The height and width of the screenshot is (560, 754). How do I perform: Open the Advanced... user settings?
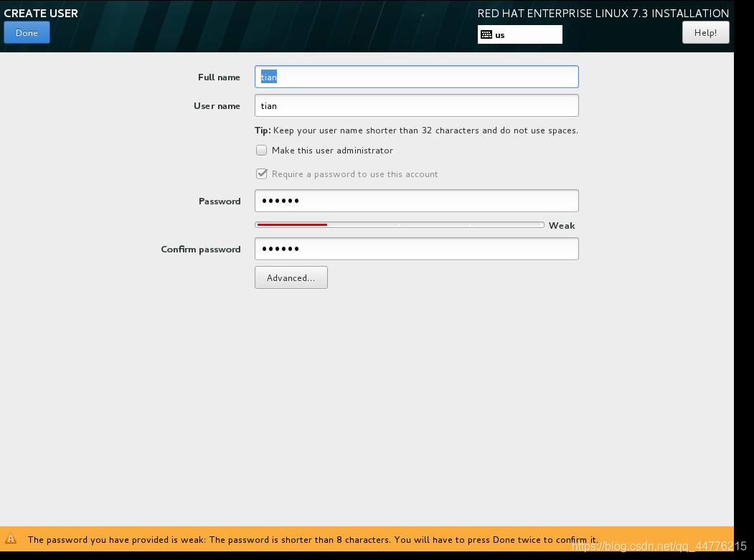pos(291,277)
